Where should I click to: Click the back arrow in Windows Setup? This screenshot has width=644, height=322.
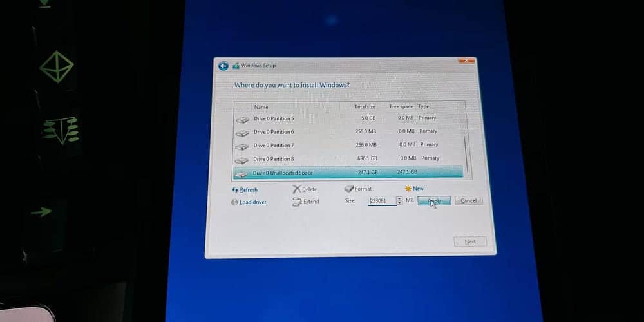pyautogui.click(x=223, y=66)
